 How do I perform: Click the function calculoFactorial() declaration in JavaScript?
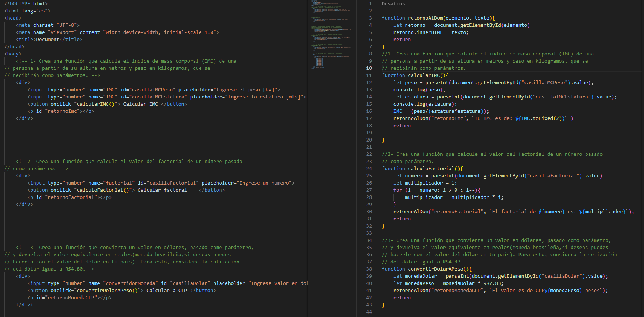(x=422, y=169)
